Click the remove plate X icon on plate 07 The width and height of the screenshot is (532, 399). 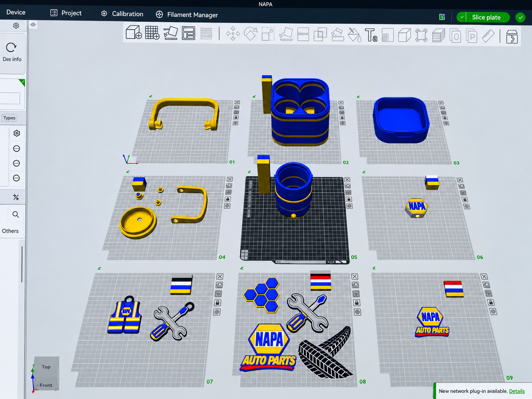[x=219, y=276]
